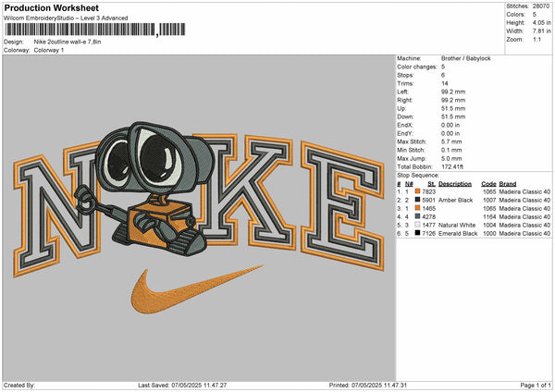Image resolution: width=555 pixels, height=392 pixels.
Task: Click thread code 1007 in stop 2
Action: (489, 200)
